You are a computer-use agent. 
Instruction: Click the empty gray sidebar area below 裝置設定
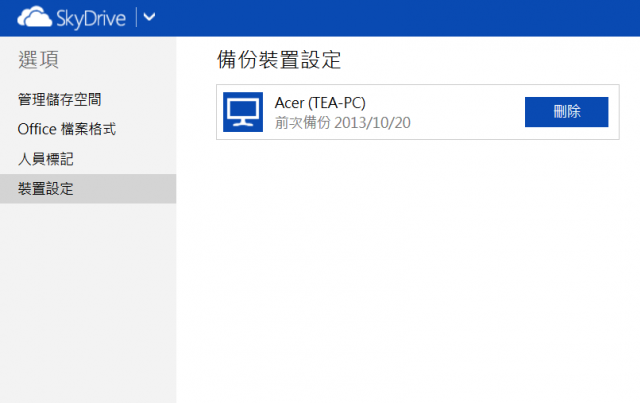[x=88, y=302]
